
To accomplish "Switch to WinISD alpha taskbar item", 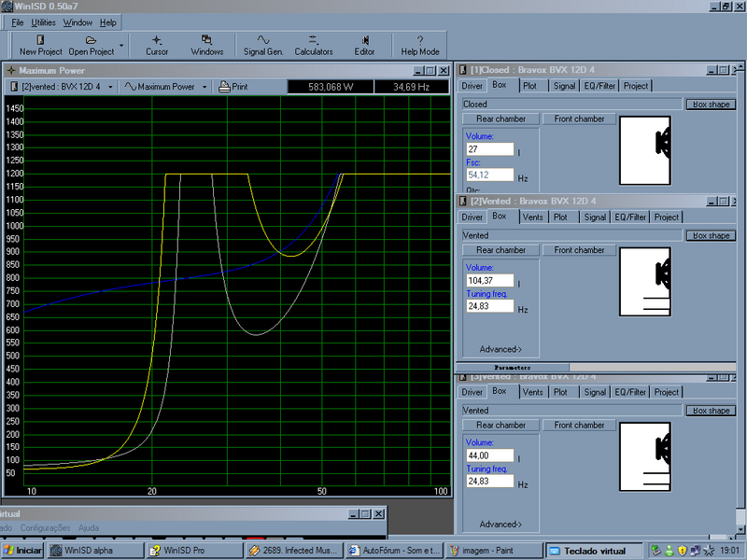I will click(x=96, y=550).
